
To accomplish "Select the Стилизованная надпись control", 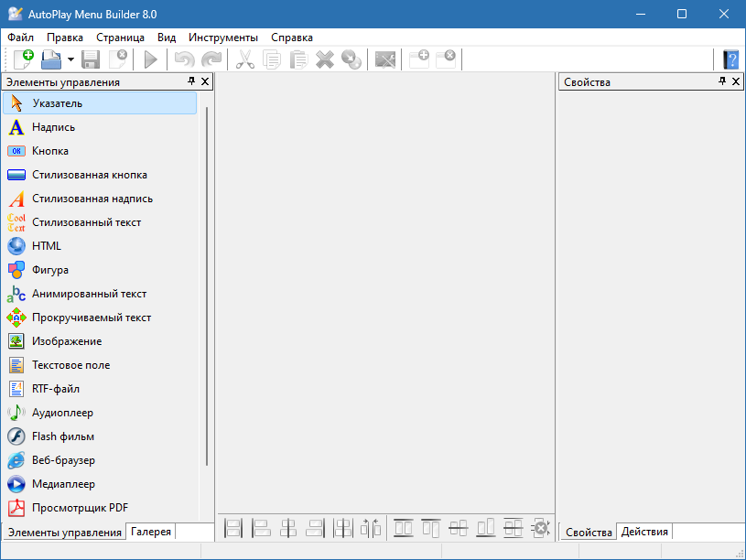I will point(100,199).
